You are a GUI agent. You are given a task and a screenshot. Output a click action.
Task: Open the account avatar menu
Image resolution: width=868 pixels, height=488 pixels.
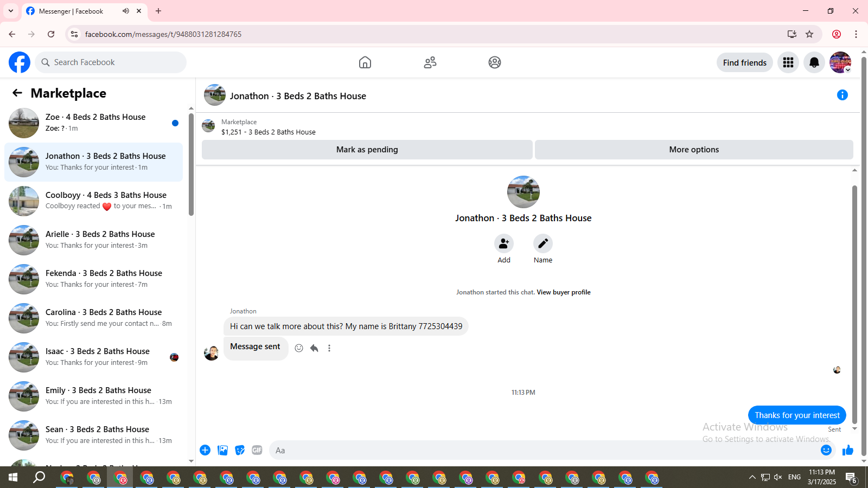[840, 62]
